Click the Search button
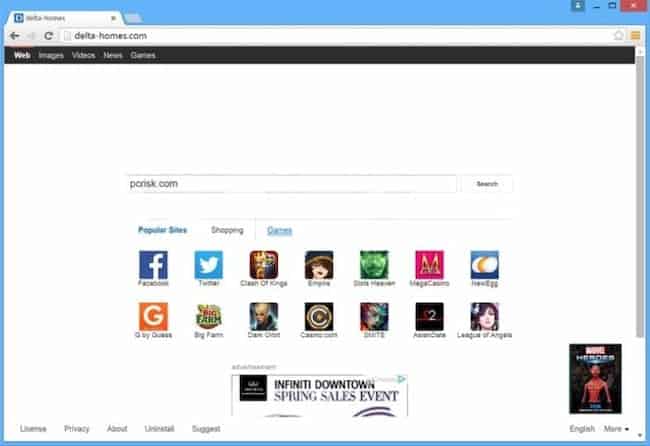650x446 pixels. click(x=487, y=184)
